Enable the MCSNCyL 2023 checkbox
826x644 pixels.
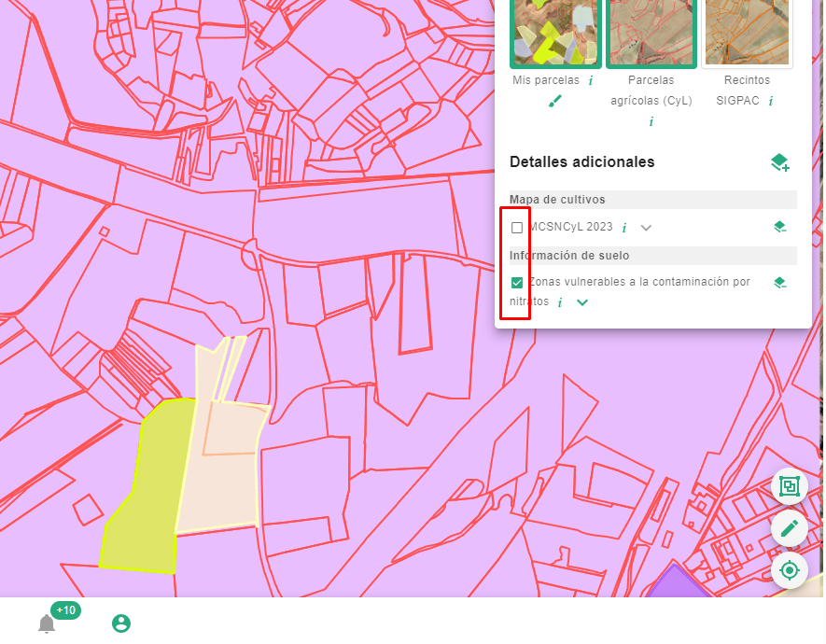517,228
